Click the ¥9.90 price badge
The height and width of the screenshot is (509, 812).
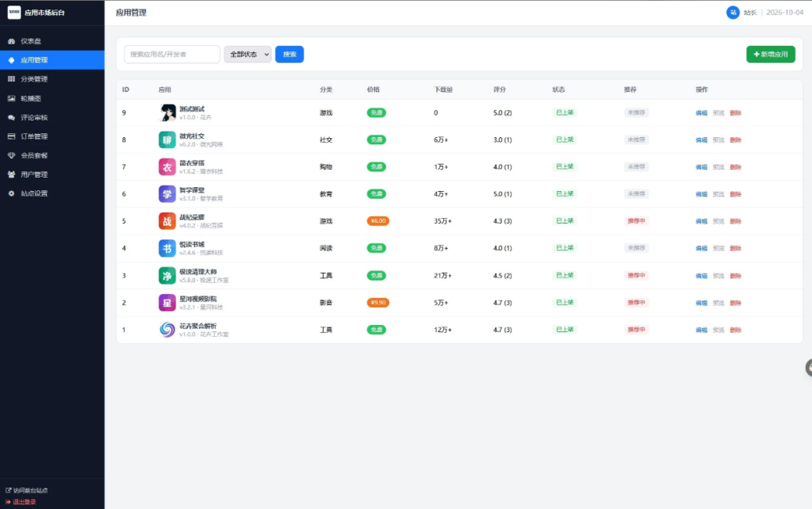point(378,302)
